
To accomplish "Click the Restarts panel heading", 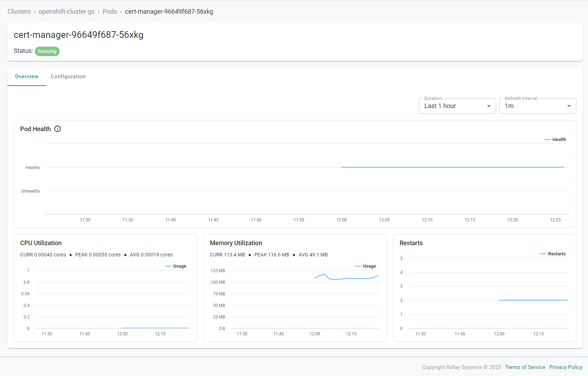I will click(411, 243).
